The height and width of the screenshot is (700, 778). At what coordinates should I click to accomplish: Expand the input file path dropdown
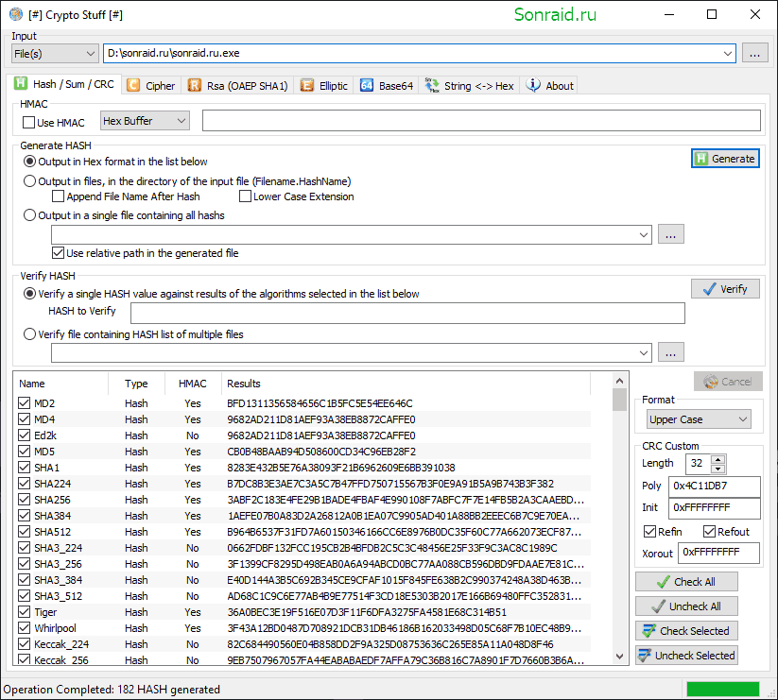tap(727, 54)
